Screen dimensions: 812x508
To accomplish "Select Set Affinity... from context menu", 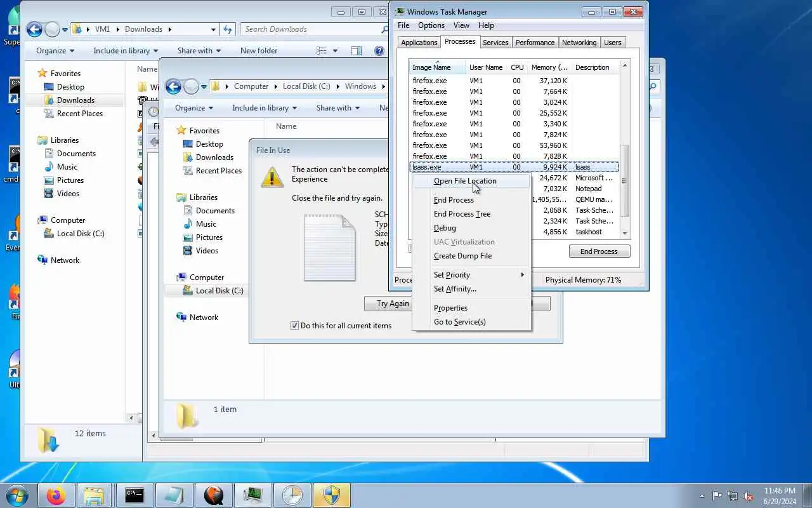I will pyautogui.click(x=471, y=289).
